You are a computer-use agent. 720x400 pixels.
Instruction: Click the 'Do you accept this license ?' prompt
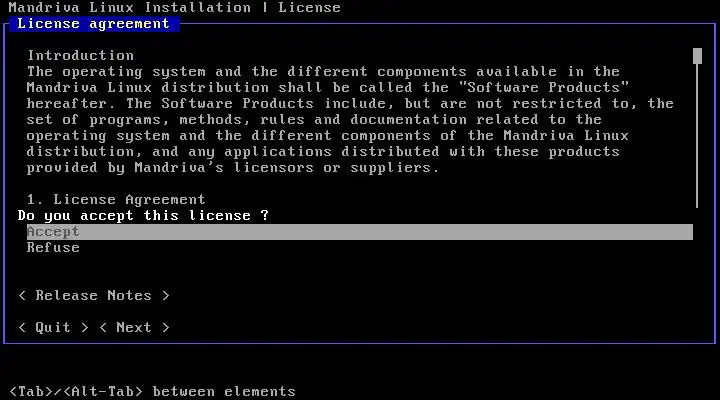(143, 216)
